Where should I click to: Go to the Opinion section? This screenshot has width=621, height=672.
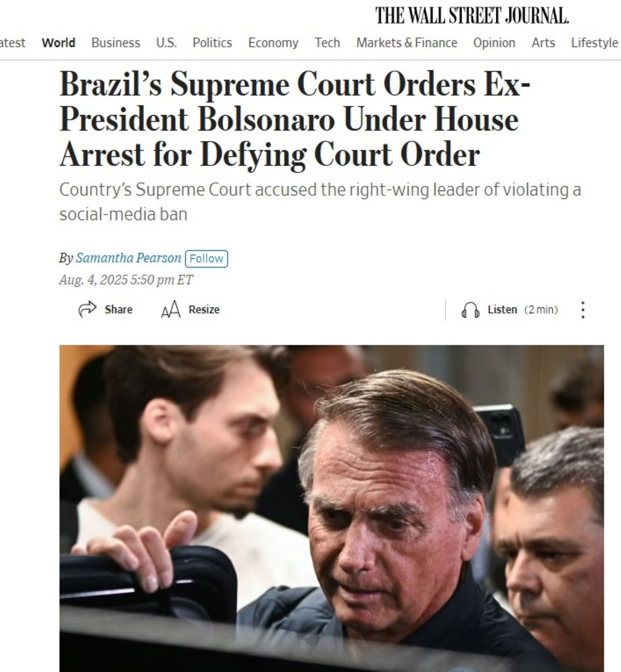tap(494, 42)
